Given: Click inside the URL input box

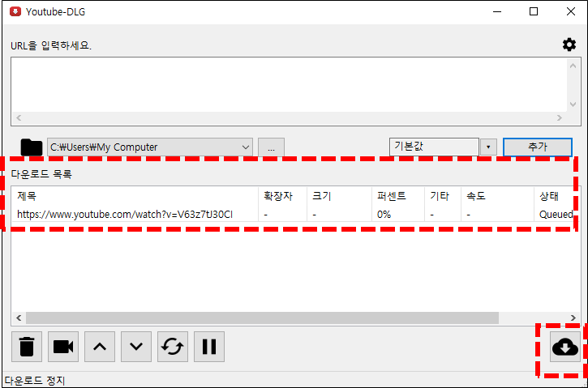Looking at the screenshot, I should 289,85.
